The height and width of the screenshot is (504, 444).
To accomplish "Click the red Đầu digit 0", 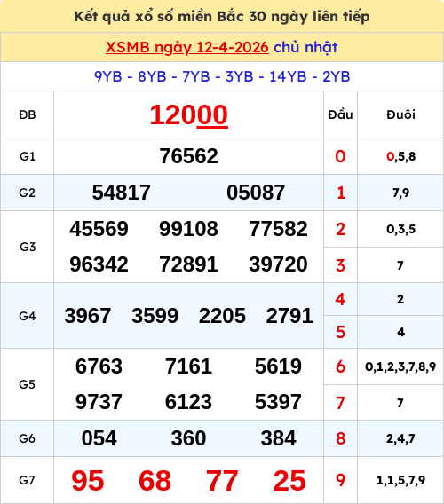I will pyautogui.click(x=340, y=156).
